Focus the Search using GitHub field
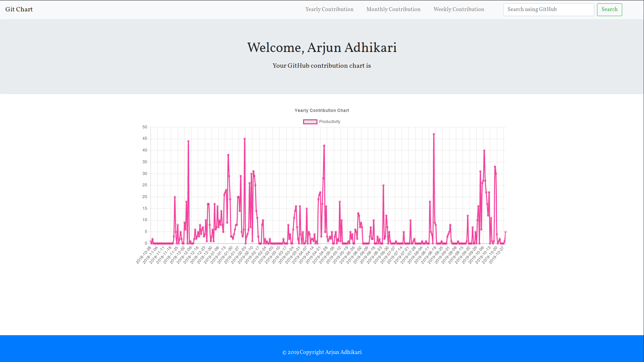 coord(548,10)
